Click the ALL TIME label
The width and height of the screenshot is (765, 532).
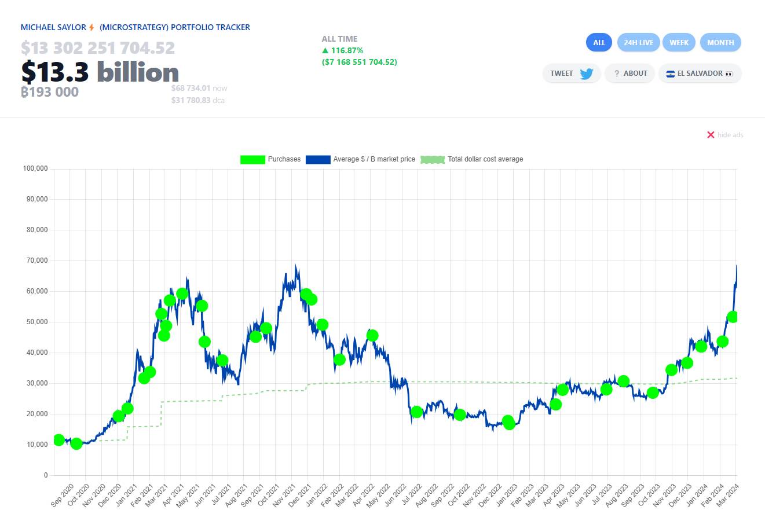(340, 39)
